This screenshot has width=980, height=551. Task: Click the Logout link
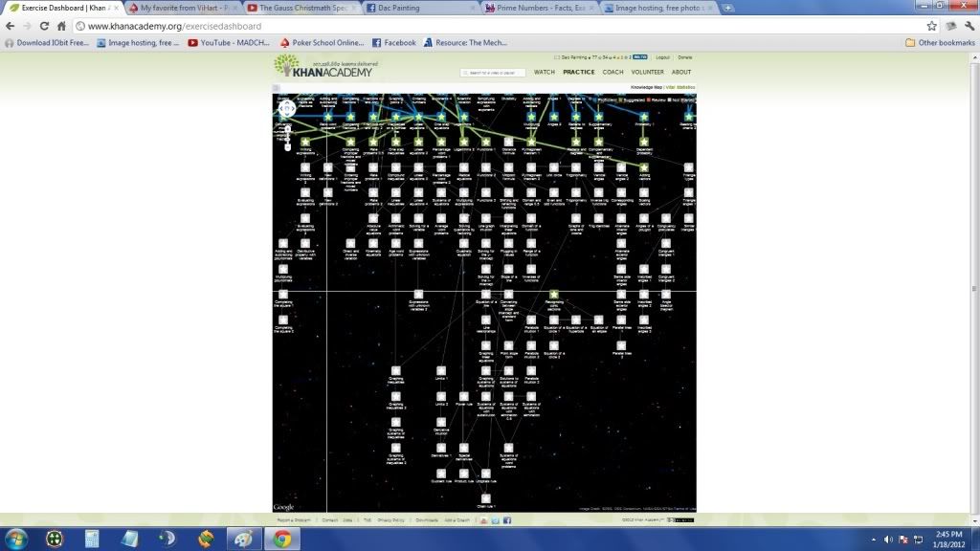[663, 57]
